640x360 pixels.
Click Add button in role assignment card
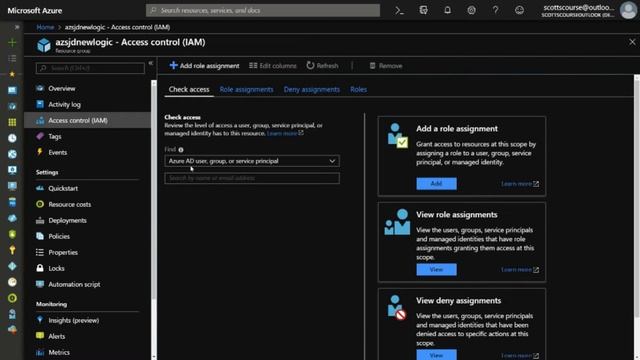click(x=436, y=184)
